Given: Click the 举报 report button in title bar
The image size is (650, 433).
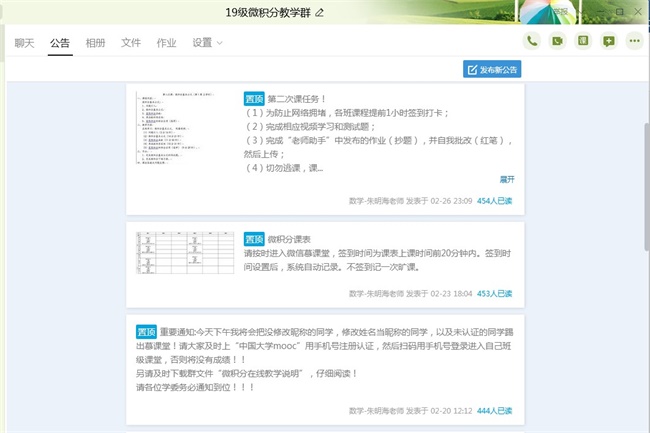Looking at the screenshot, I should pyautogui.click(x=561, y=11).
